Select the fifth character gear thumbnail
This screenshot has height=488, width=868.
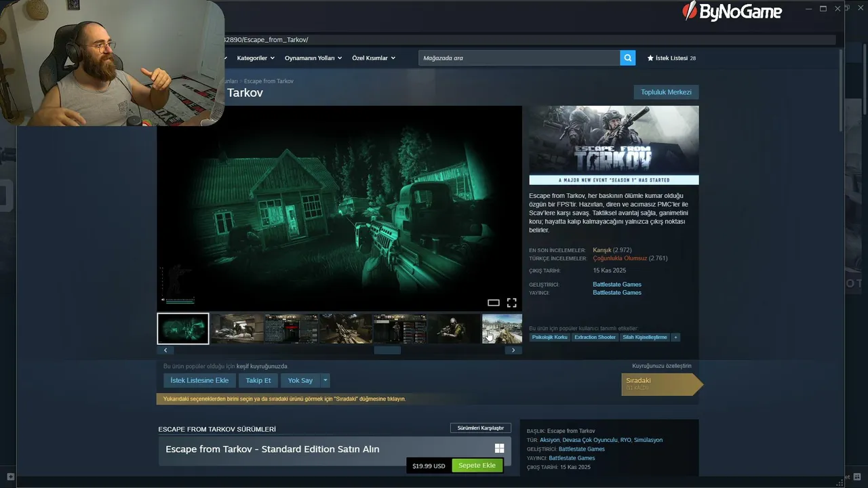coord(399,329)
